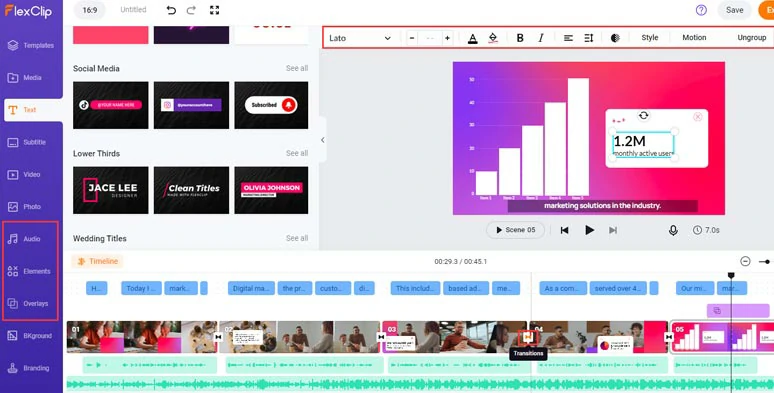The image size is (774, 393).
Task: Click the Ungroup button
Action: (751, 38)
